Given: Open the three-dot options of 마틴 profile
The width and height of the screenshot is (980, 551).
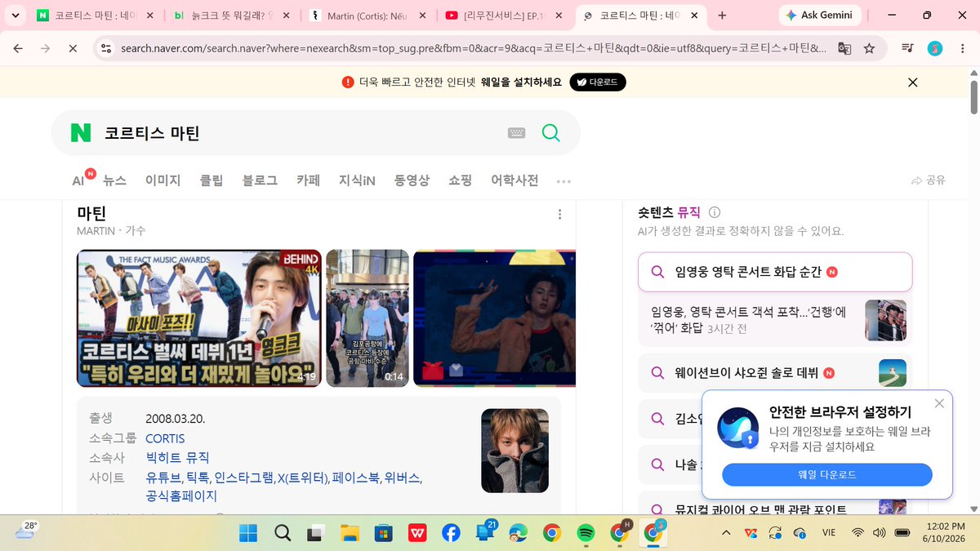Looking at the screenshot, I should pyautogui.click(x=559, y=214).
